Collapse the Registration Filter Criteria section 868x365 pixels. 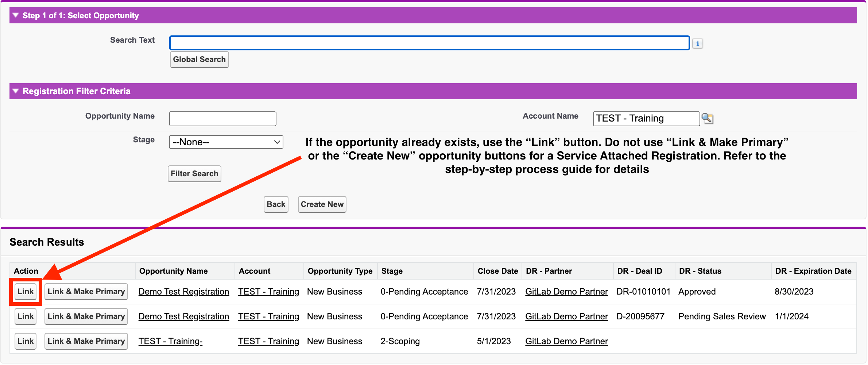[x=15, y=91]
